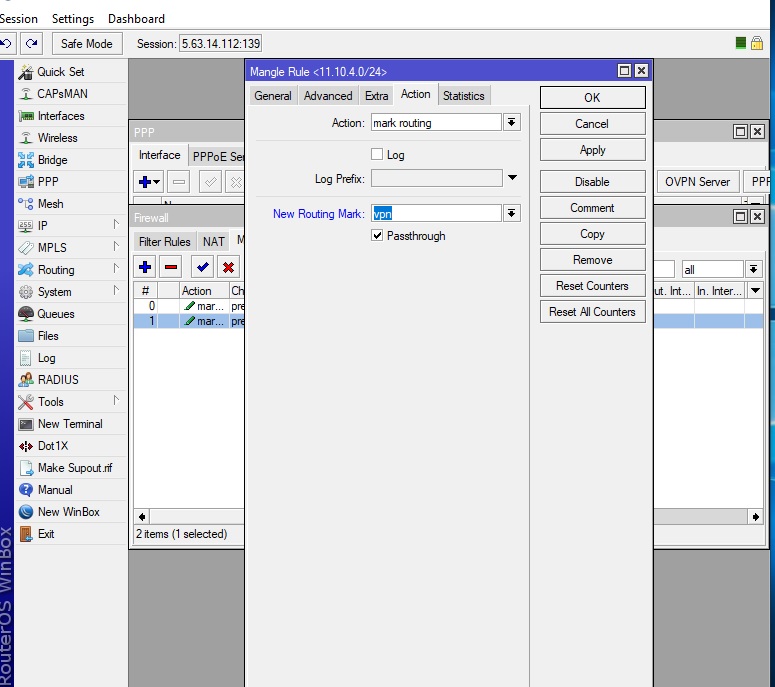775x687 pixels.
Task: Click the Cancel button
Action: pyautogui.click(x=592, y=124)
